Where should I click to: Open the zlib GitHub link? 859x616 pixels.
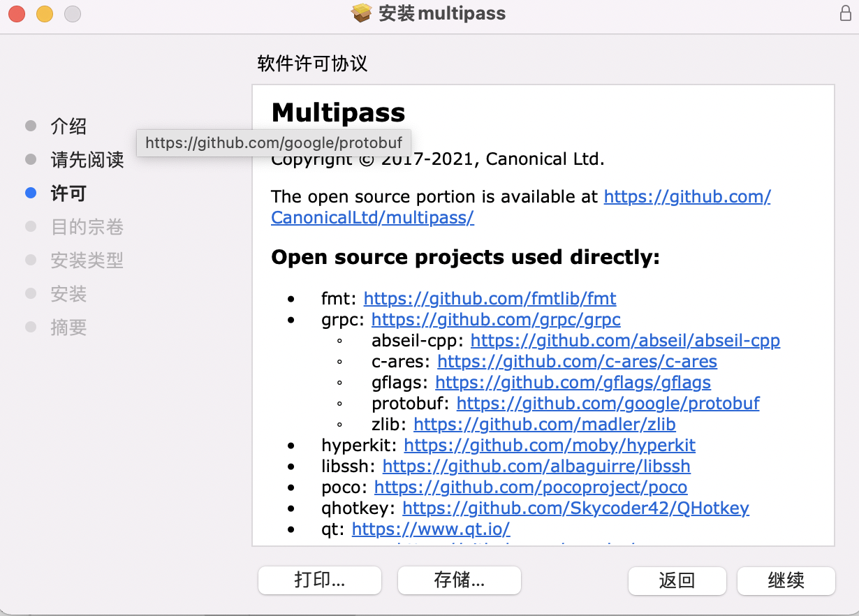coord(544,424)
